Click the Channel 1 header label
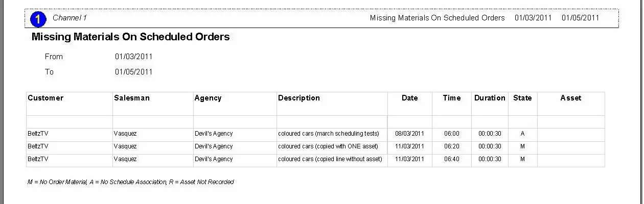 [70, 18]
